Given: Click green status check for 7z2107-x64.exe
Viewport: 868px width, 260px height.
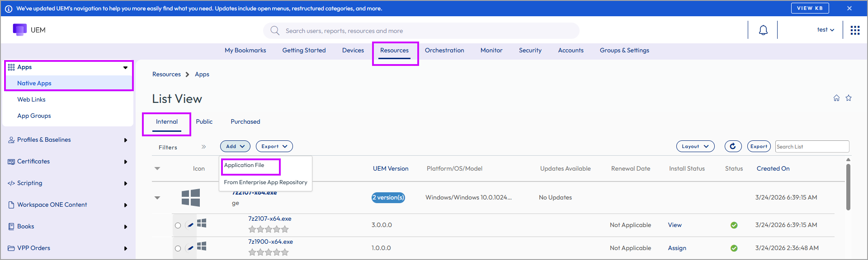Looking at the screenshot, I should (x=734, y=225).
